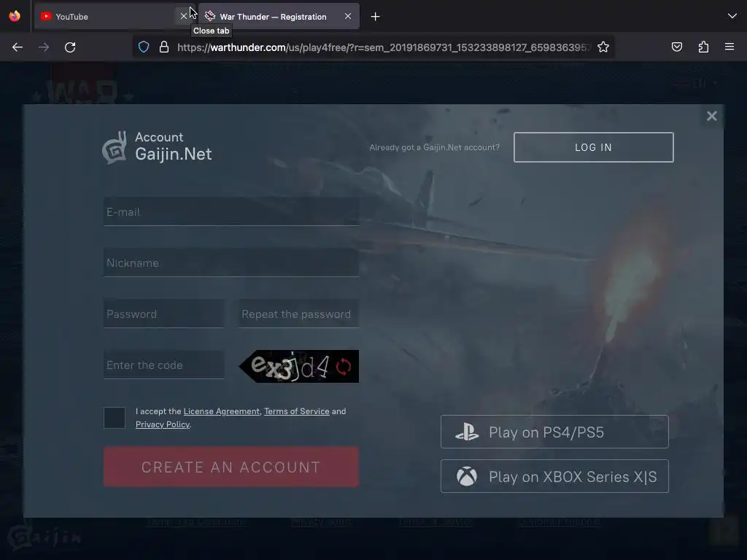Open the extensions menu
The height and width of the screenshot is (560, 747).
(x=703, y=47)
